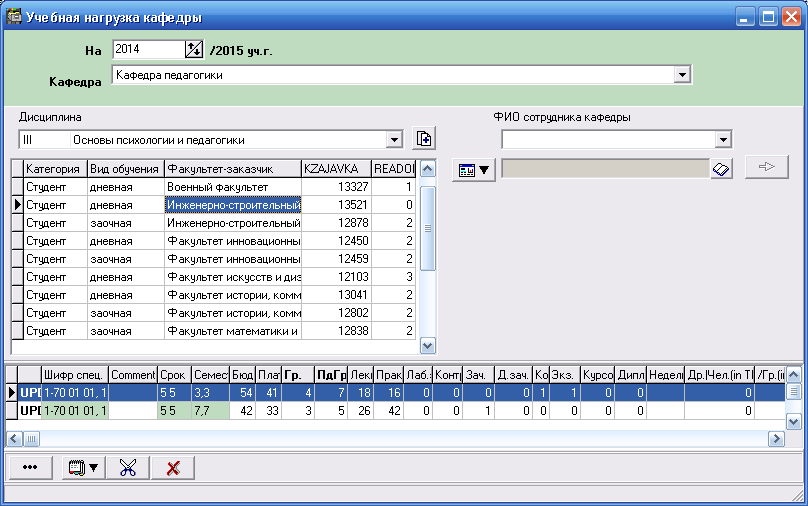Click the year spinner button next to 2014
This screenshot has width=808, height=506.
coord(194,49)
